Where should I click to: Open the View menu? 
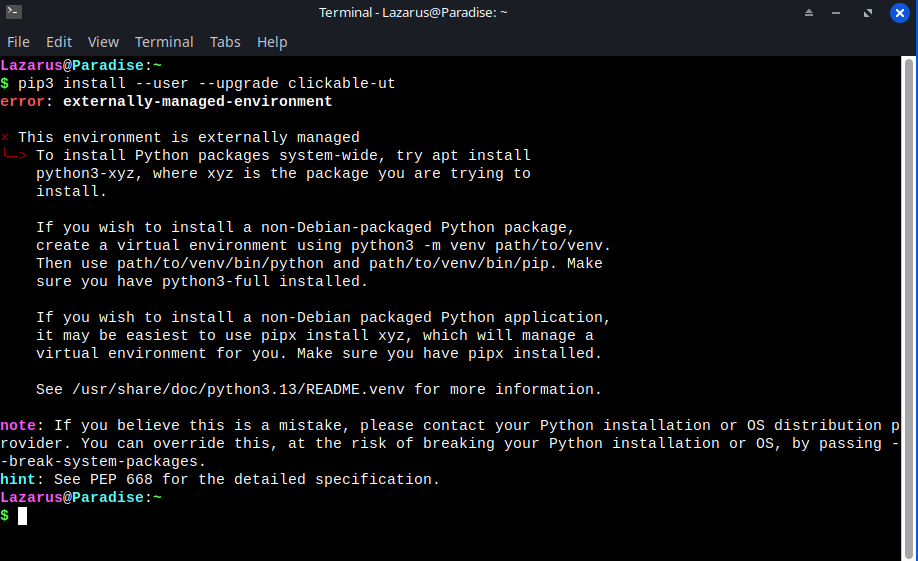(x=103, y=42)
